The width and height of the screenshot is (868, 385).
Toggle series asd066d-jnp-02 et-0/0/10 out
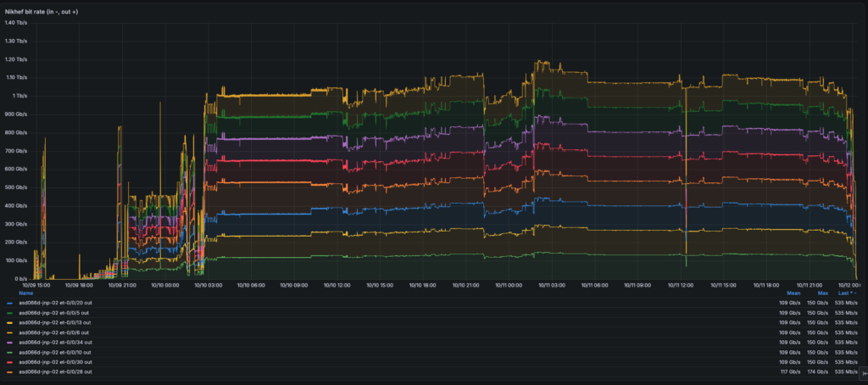[x=55, y=352]
